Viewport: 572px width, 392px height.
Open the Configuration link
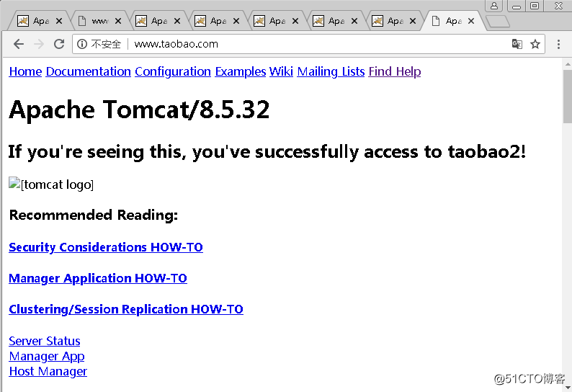click(173, 71)
